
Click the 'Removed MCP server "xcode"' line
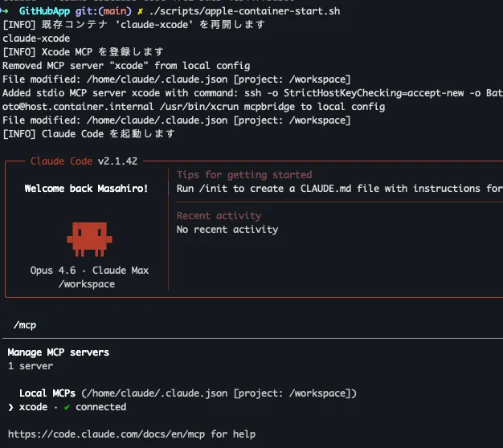[x=126, y=66]
